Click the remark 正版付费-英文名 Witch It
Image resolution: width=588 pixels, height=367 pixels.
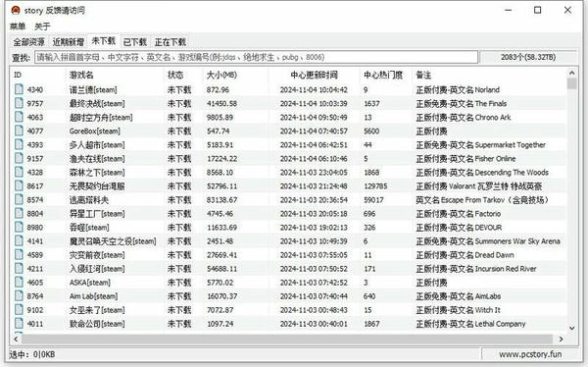coord(459,310)
